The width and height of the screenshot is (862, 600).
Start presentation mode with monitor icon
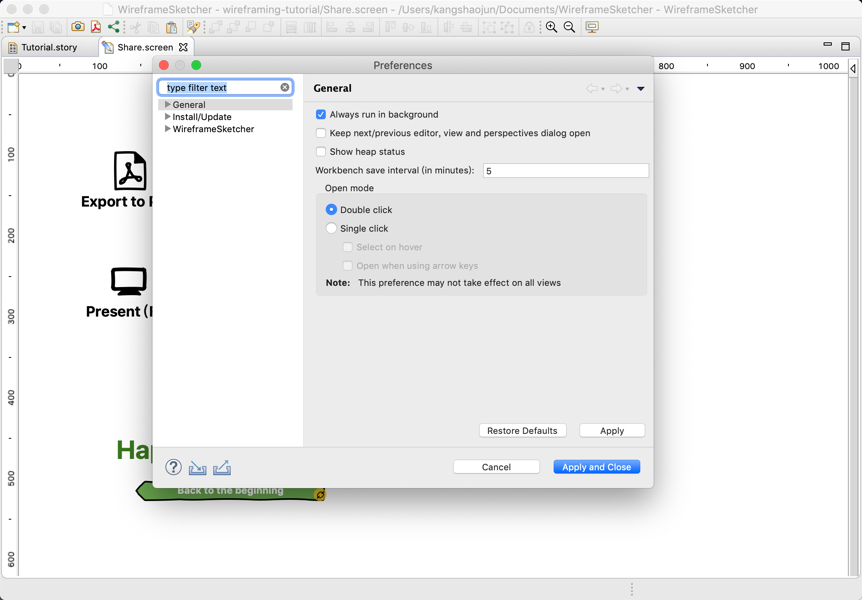[x=592, y=27]
